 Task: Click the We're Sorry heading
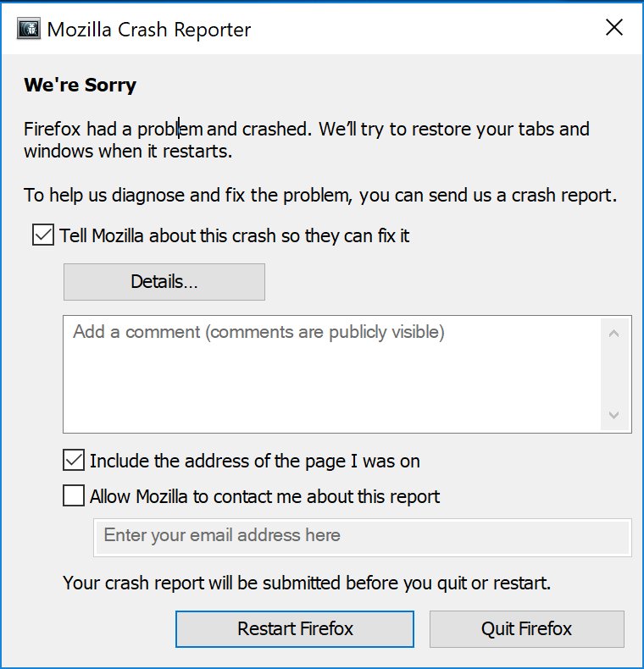click(x=80, y=85)
